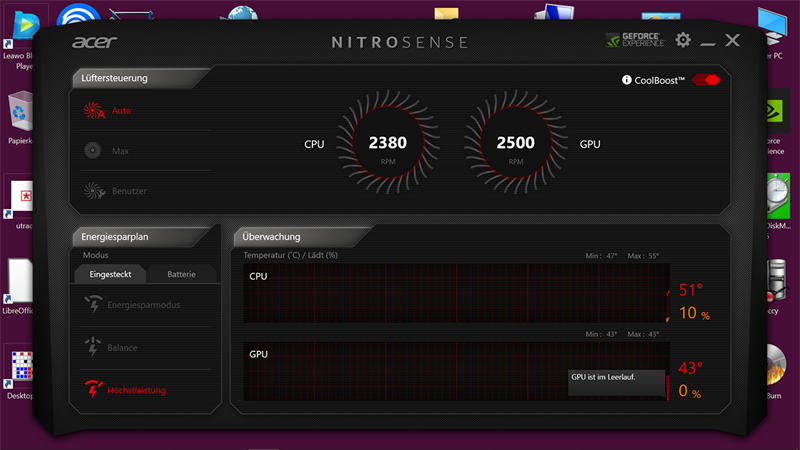Switch to the Eingesteckt tab
Screen dimensions: 800x450
click(109, 274)
